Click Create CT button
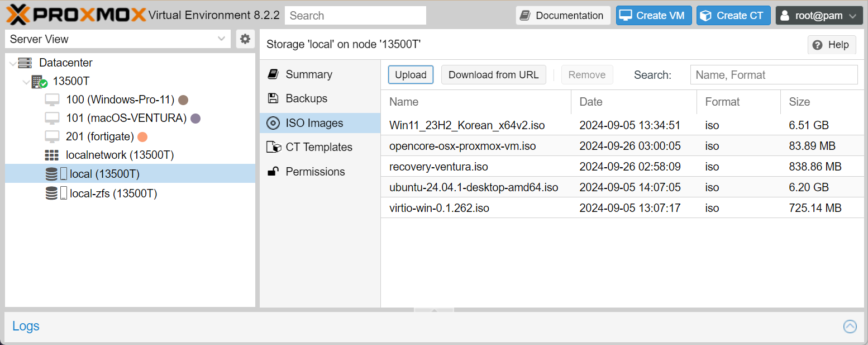 pos(733,16)
